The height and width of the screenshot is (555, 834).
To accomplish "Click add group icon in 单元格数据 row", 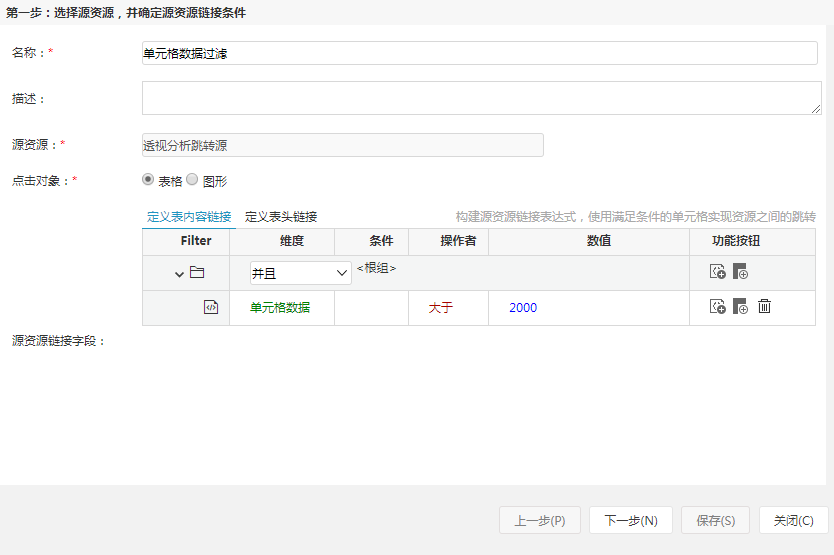I will click(740, 307).
